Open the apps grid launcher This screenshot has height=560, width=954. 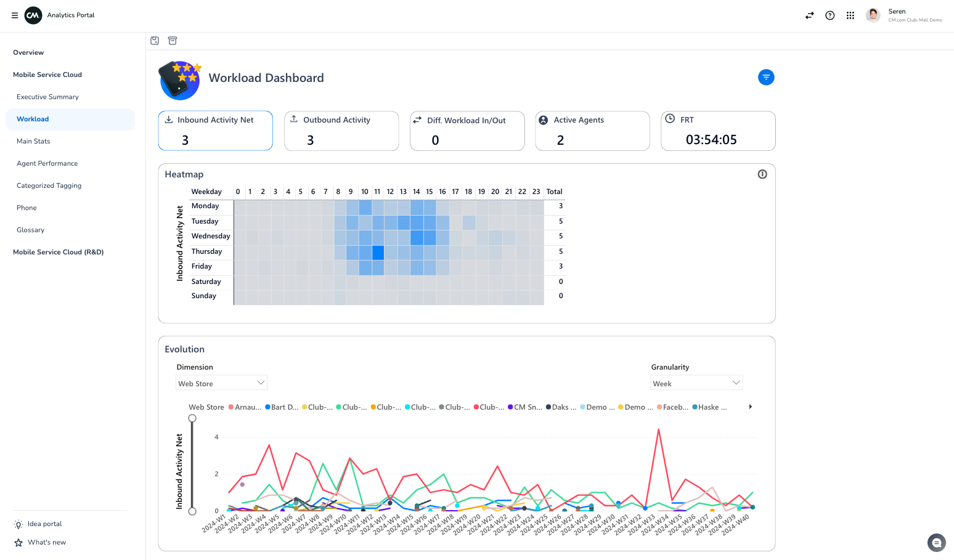[x=850, y=15]
